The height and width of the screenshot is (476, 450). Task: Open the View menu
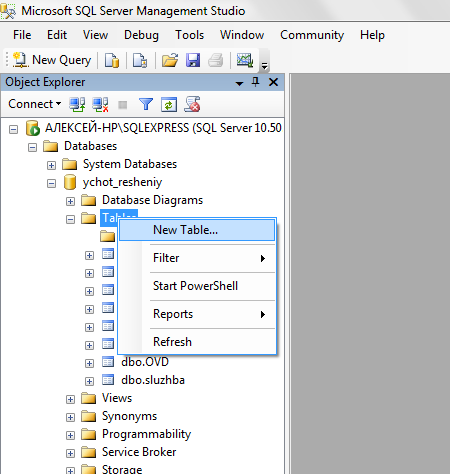click(x=95, y=35)
